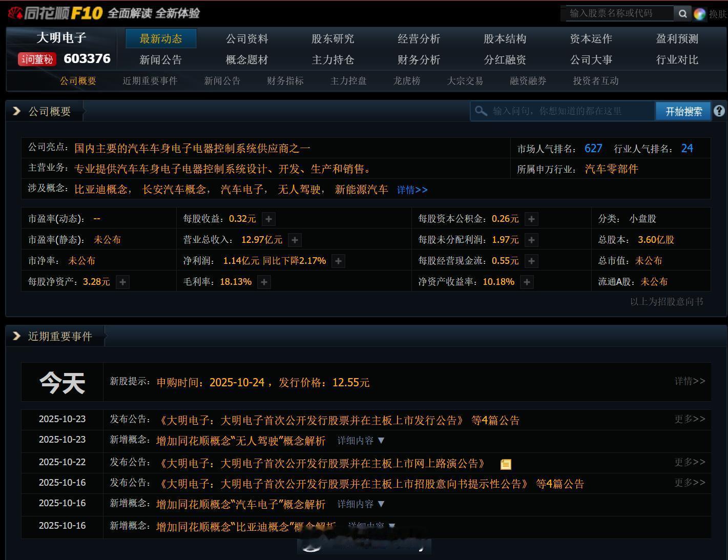
Task: Select the 分红融资 tab
Action: tap(505, 59)
